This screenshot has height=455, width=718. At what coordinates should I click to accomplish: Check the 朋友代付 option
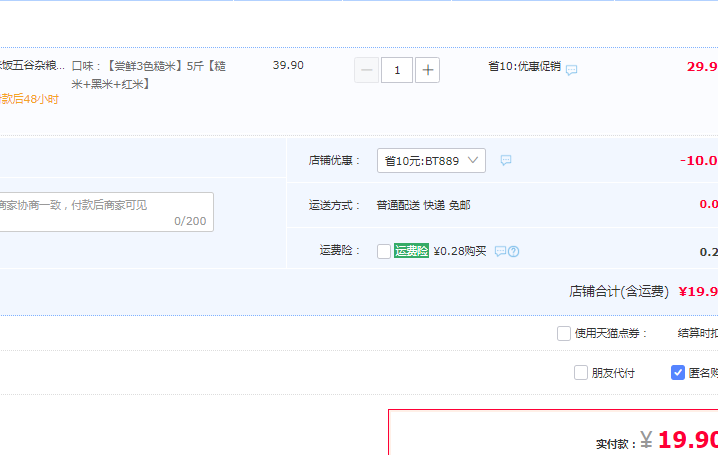[581, 373]
